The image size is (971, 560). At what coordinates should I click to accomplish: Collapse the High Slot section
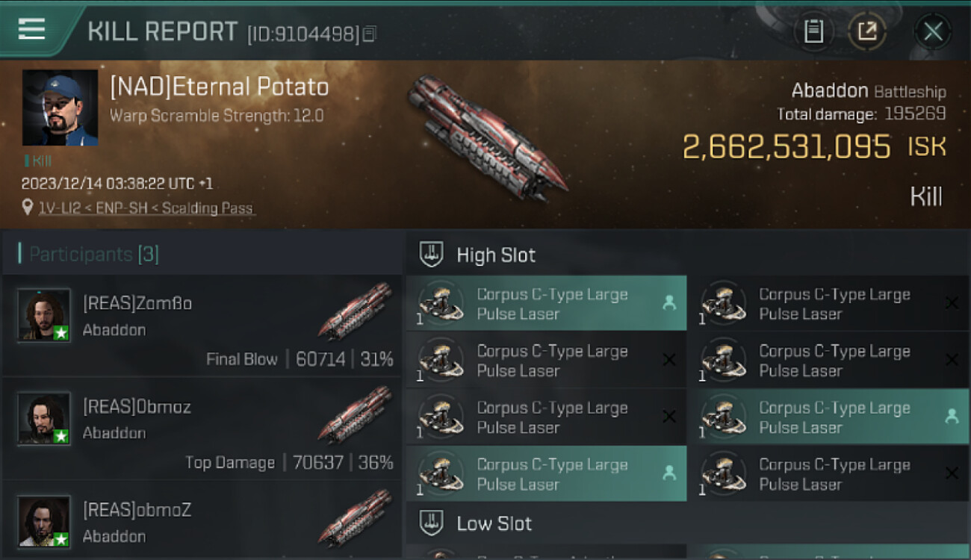[x=496, y=255]
